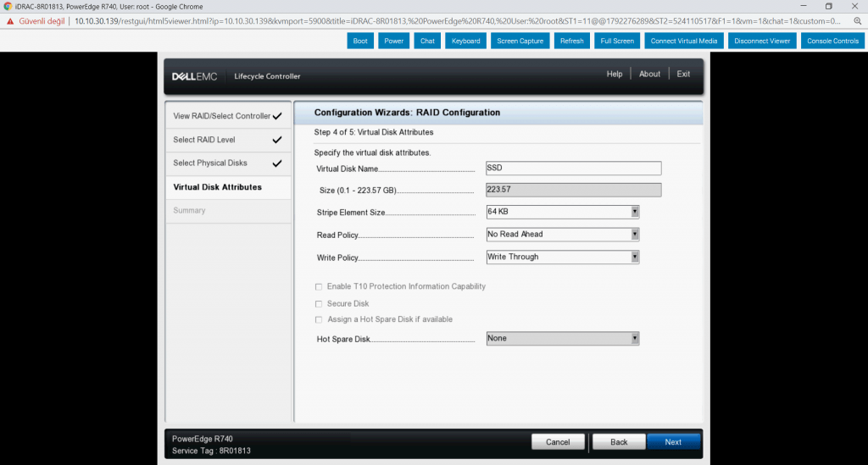Open the Read Policy dropdown
The height and width of the screenshot is (465, 868).
pos(562,235)
